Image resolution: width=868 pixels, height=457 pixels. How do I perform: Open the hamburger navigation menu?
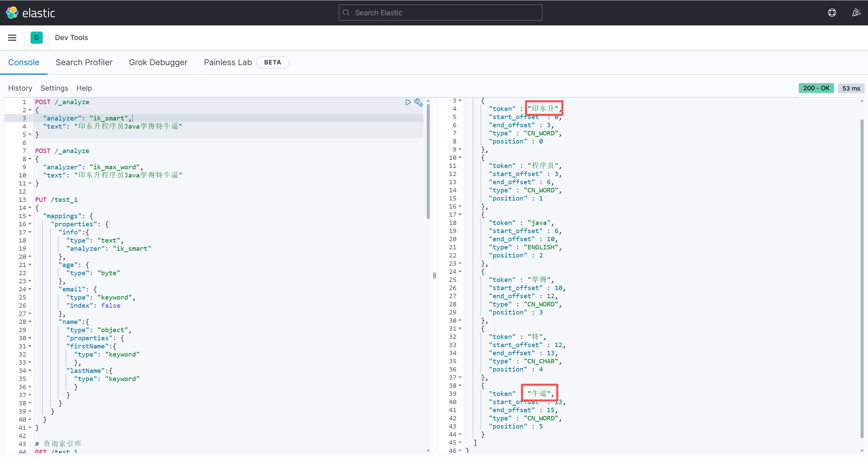coord(12,38)
